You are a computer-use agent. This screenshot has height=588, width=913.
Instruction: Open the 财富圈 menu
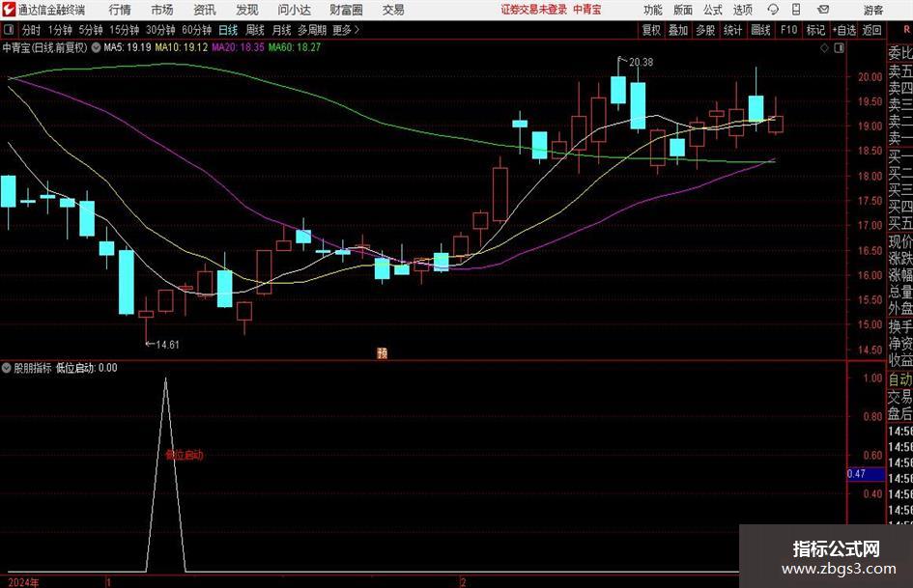[346, 10]
